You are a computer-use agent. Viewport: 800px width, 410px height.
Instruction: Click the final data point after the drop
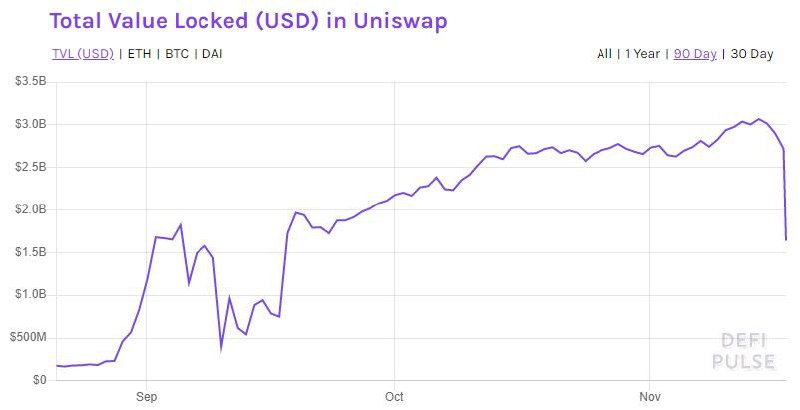[x=786, y=239]
